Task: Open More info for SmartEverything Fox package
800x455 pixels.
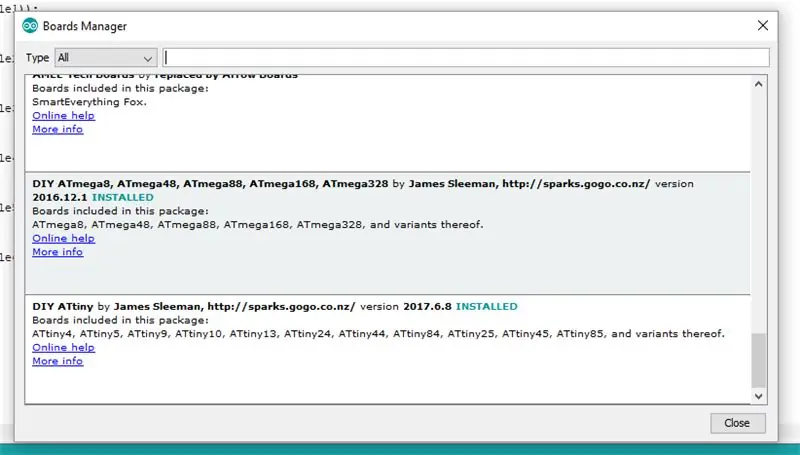Action: pos(58,130)
